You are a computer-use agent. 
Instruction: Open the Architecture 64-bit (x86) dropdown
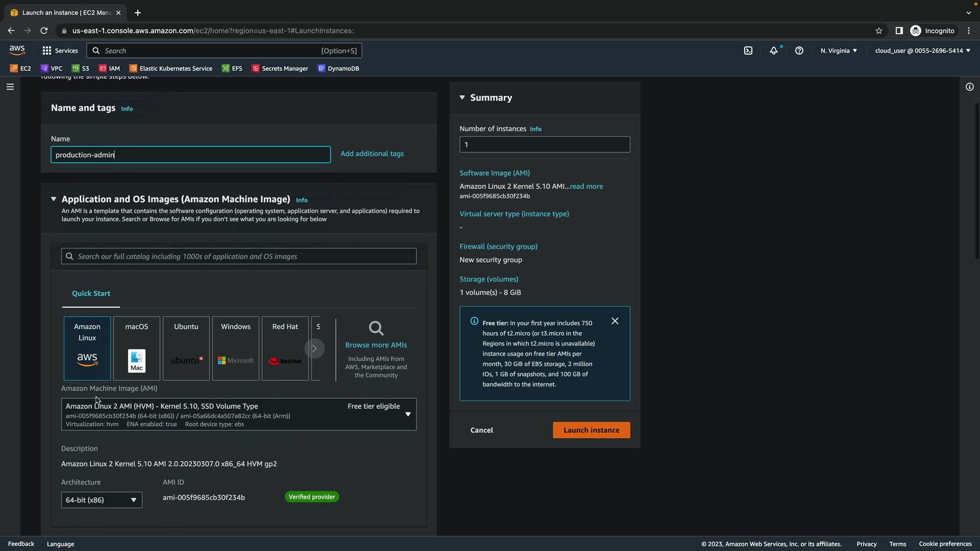coord(101,500)
